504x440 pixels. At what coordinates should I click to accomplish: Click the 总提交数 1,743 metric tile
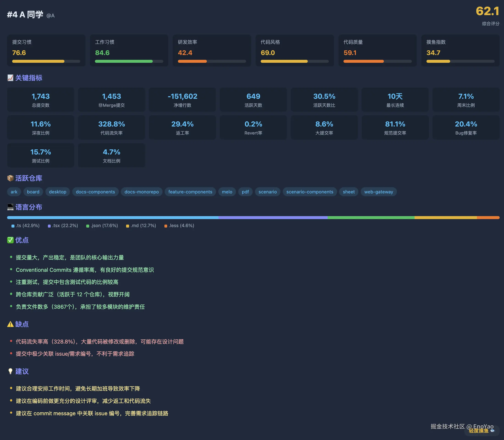coord(41,99)
